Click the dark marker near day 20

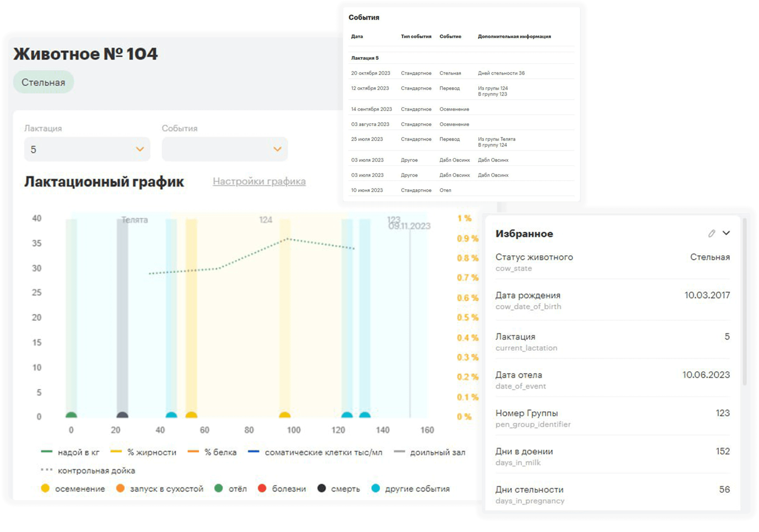point(122,415)
